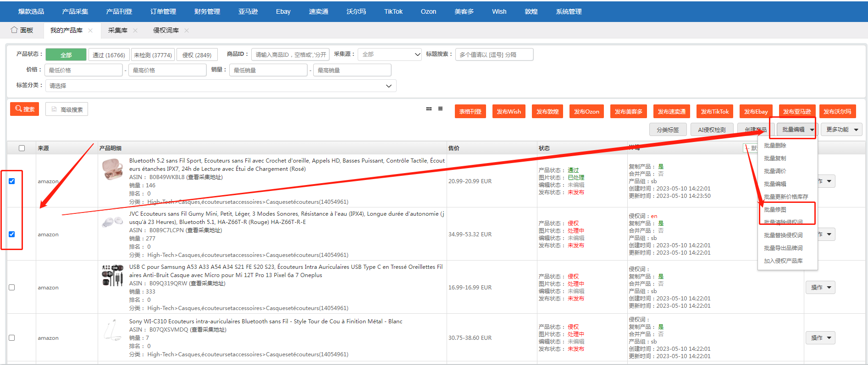
Task: Open 高级搜索 advanced search
Action: click(x=66, y=109)
